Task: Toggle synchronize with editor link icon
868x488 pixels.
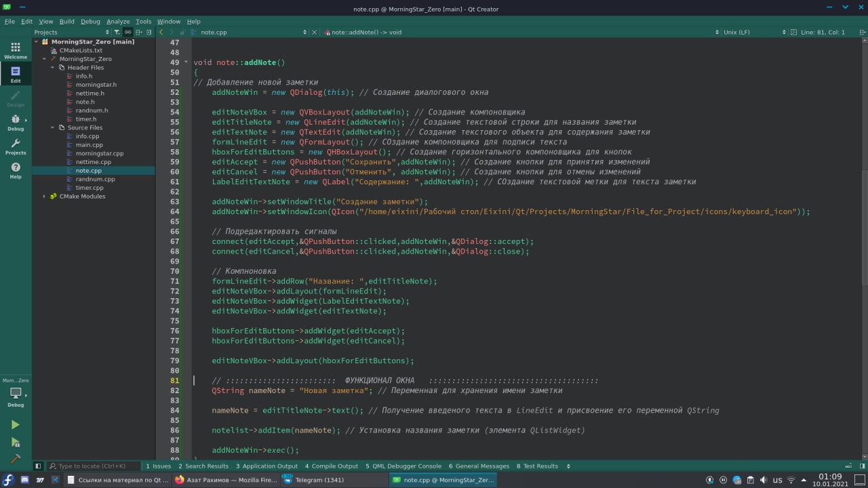Action: point(127,32)
